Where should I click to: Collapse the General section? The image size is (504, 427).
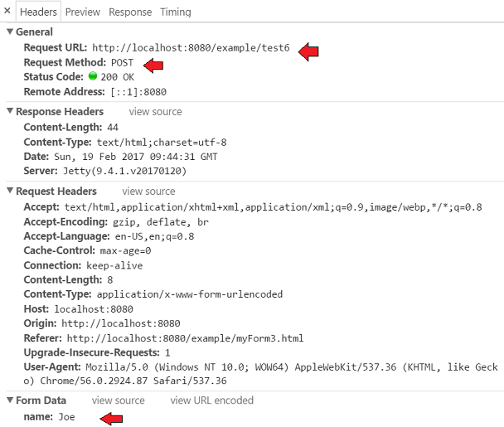[x=10, y=32]
